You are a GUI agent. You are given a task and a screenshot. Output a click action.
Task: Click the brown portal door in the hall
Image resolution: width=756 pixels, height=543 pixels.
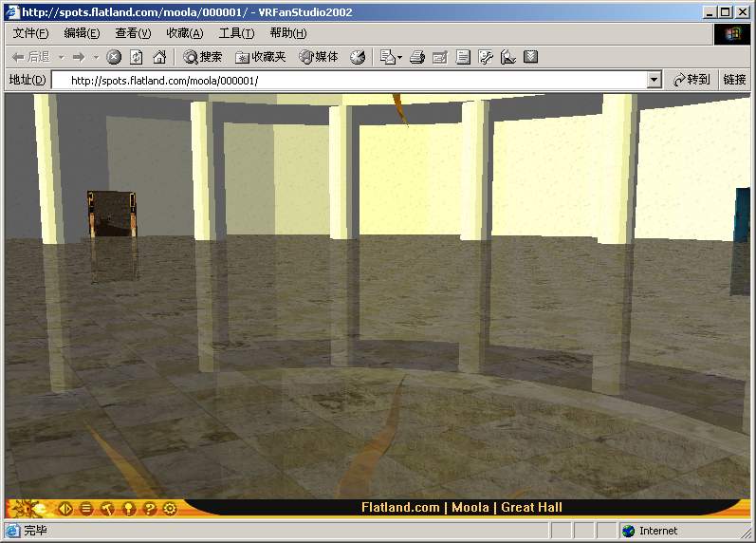click(x=112, y=214)
